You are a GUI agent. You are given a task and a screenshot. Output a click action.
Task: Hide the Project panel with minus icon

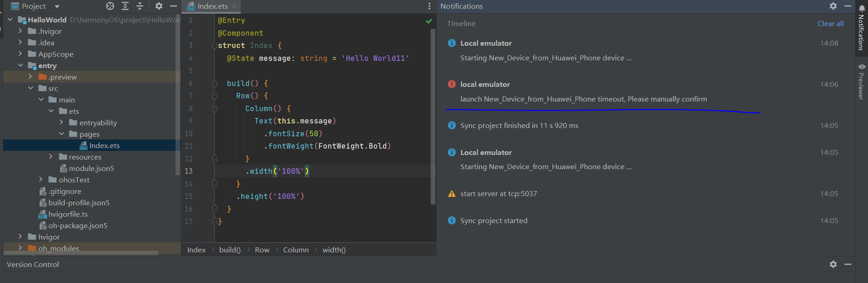(x=173, y=6)
